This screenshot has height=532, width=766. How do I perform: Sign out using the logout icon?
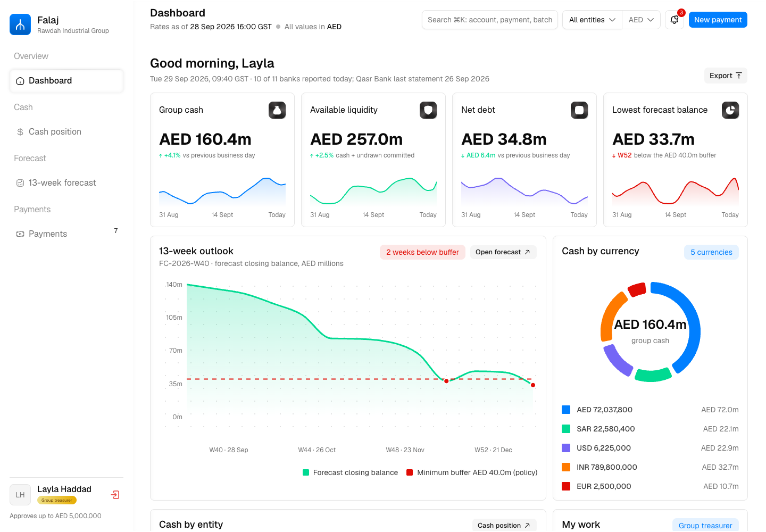[x=115, y=495]
